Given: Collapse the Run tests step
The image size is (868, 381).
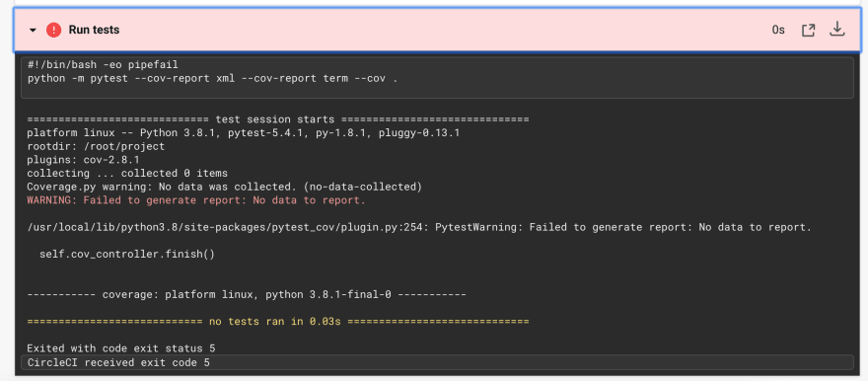Looking at the screenshot, I should tap(33, 30).
